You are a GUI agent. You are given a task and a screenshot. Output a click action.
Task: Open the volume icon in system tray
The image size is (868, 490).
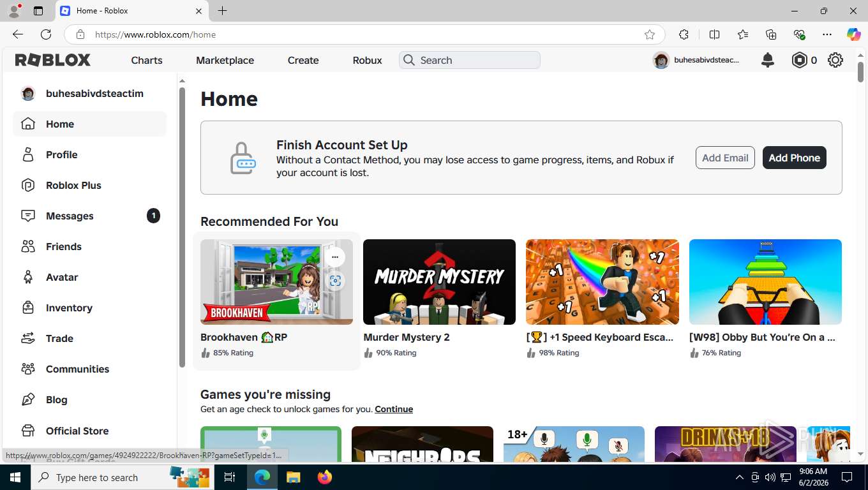click(x=770, y=477)
